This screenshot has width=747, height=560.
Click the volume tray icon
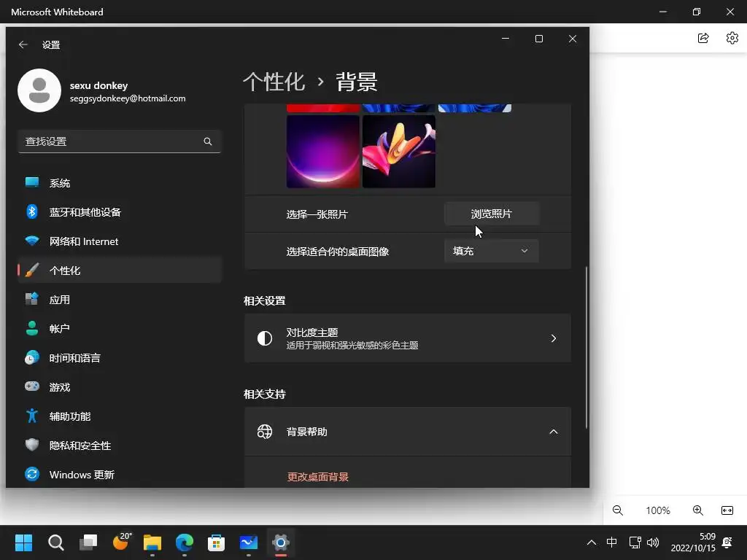click(653, 542)
